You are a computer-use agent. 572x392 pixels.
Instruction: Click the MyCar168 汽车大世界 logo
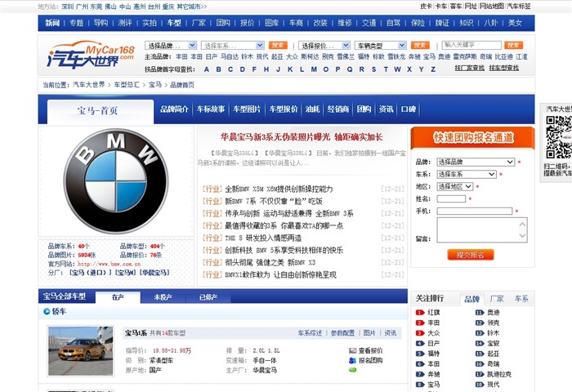click(91, 55)
